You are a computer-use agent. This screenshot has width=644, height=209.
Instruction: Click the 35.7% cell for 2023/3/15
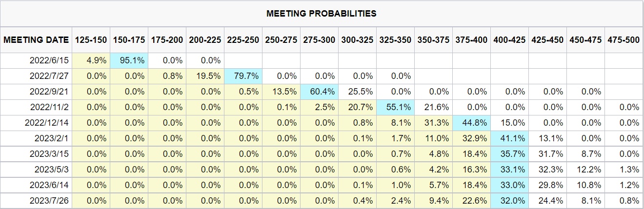509,154
